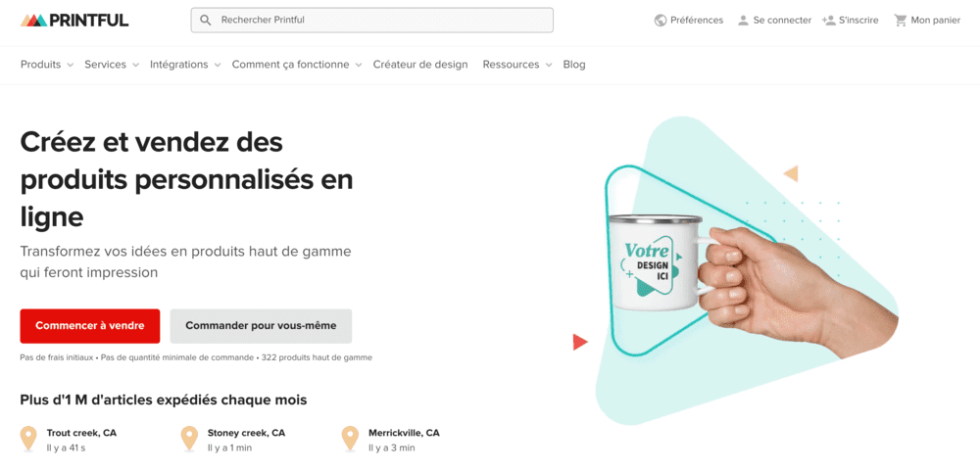The image size is (980, 471).
Task: Click the Stoney creek location pin
Action: click(x=189, y=439)
